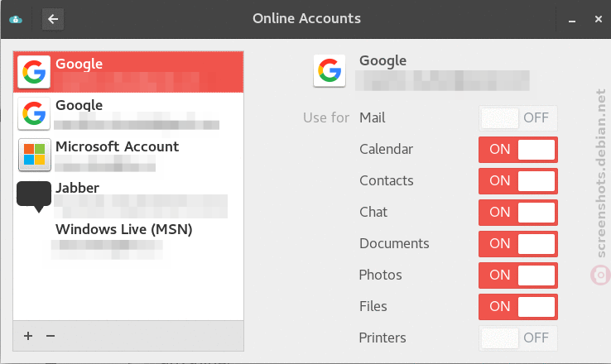Image resolution: width=611 pixels, height=364 pixels.
Task: Click the Chat label
Action: tap(373, 212)
